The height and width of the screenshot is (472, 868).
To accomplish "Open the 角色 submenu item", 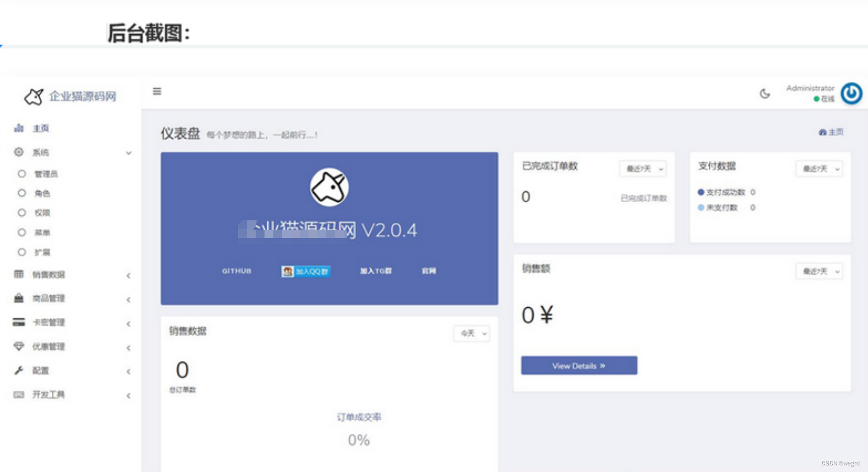I will pos(42,193).
